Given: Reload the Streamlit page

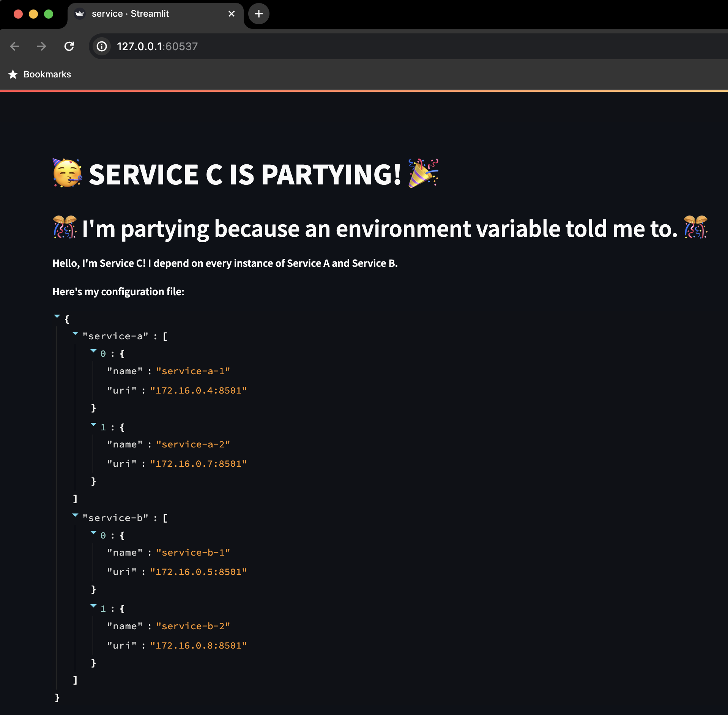Looking at the screenshot, I should coord(69,46).
